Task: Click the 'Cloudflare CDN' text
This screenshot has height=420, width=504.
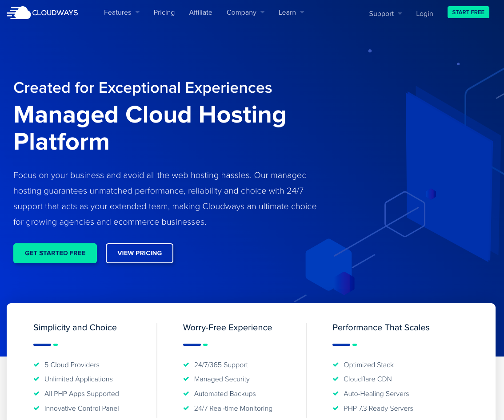Action: coord(368,379)
